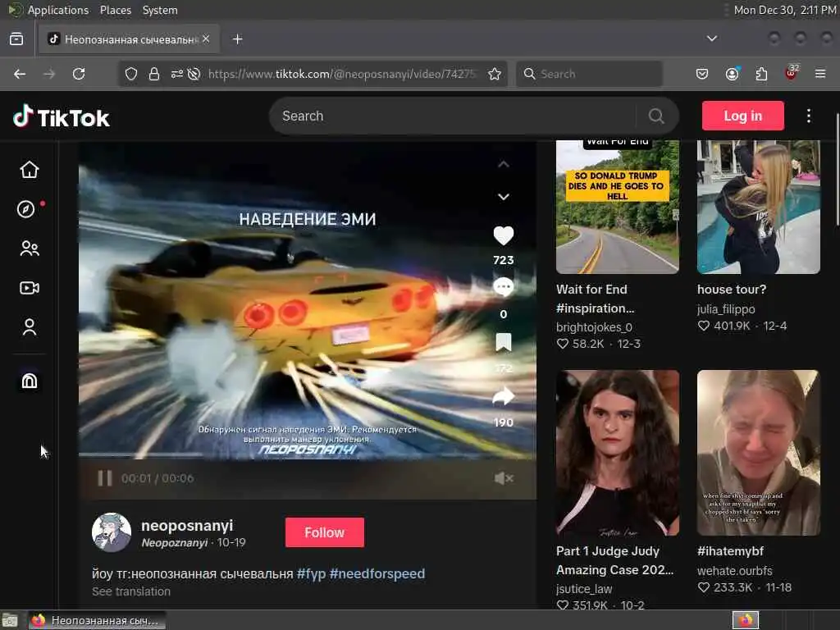Open neoposnanyi username link
Viewport: 840px width, 630px height.
point(187,526)
